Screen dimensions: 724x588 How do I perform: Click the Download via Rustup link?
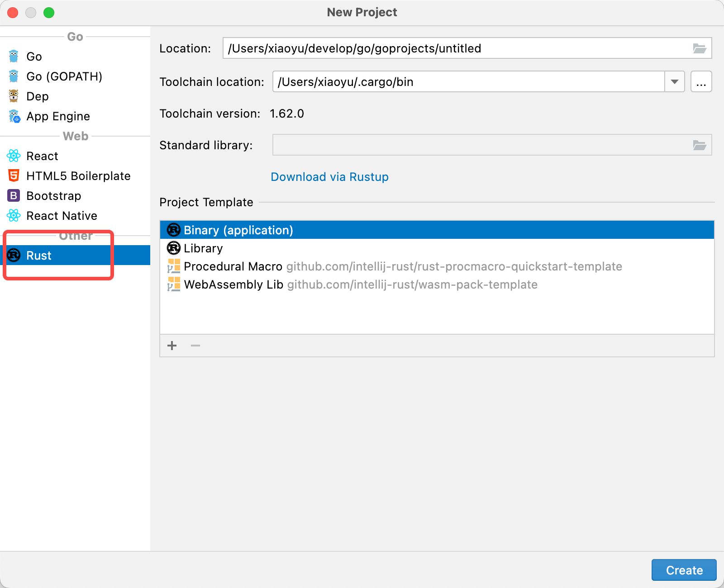[x=329, y=177]
